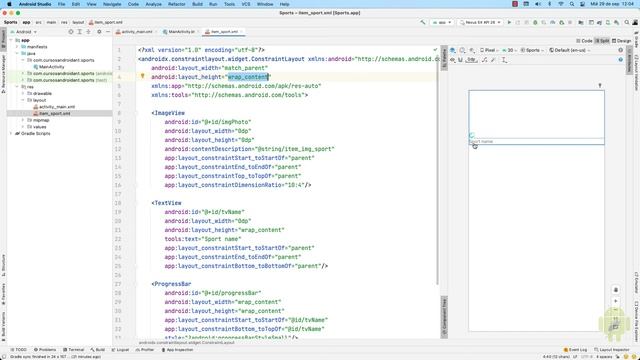Image resolution: width=640 pixels, height=360 pixels.
Task: Hide the Project panel with minus icon
Action: click(108, 31)
